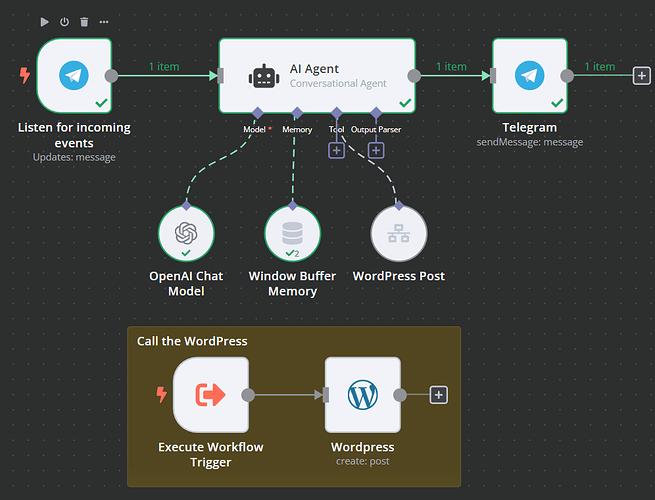This screenshot has height=500, width=655.
Task: Open the Window Buffer Memory node
Action: tap(292, 233)
